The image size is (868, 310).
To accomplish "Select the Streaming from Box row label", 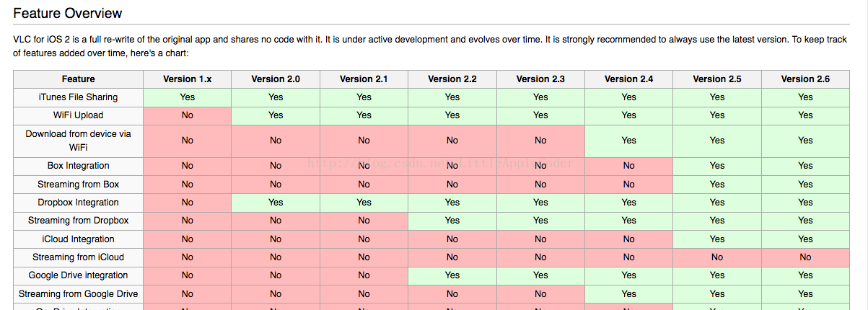I will point(78,184).
